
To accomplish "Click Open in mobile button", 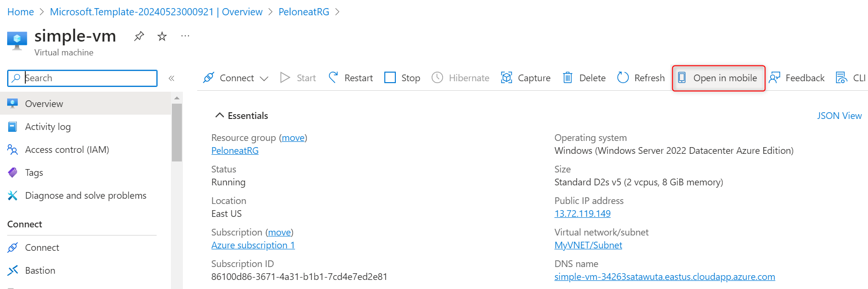I will [x=719, y=78].
